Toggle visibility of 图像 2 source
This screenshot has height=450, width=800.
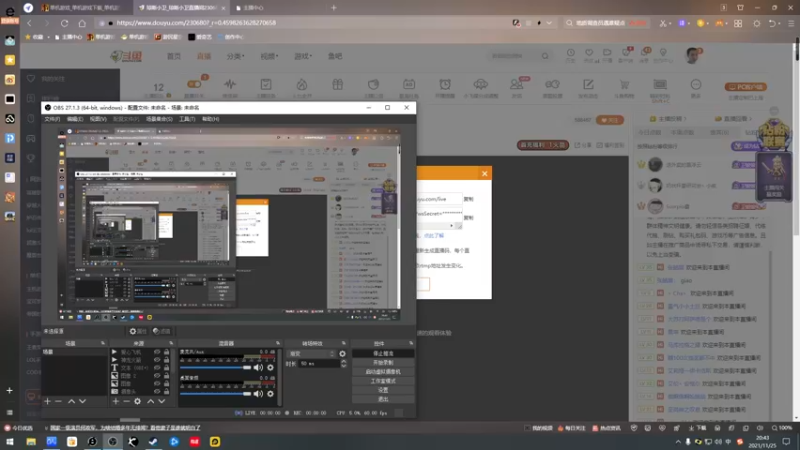pyautogui.click(x=157, y=376)
